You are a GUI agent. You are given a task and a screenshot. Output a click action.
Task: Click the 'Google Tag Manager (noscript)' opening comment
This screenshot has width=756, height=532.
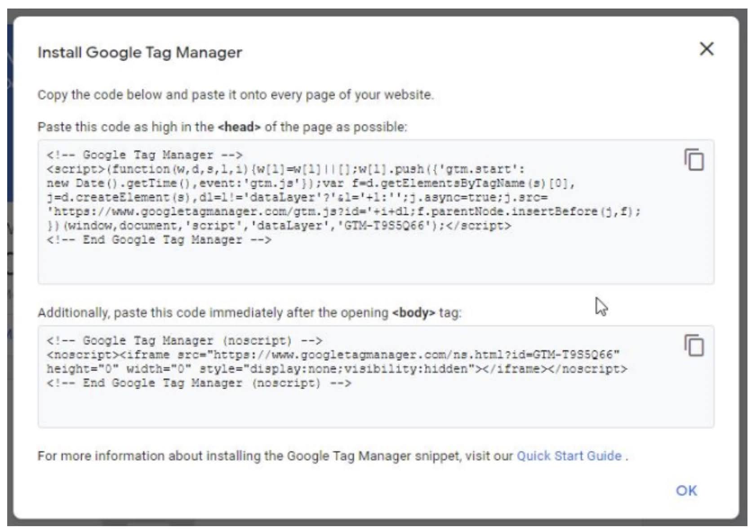coord(184,341)
